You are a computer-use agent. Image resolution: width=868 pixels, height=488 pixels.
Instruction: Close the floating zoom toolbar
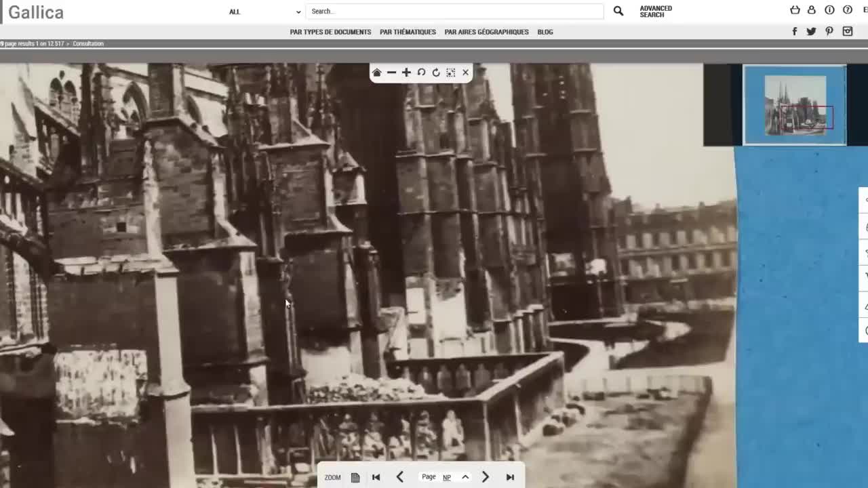pos(465,73)
